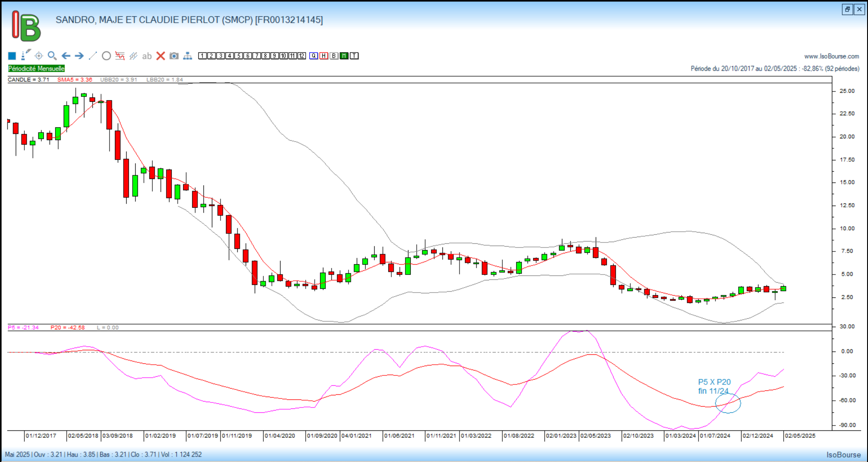The image size is (868, 462).
Task: Select period button 9
Action: click(275, 56)
